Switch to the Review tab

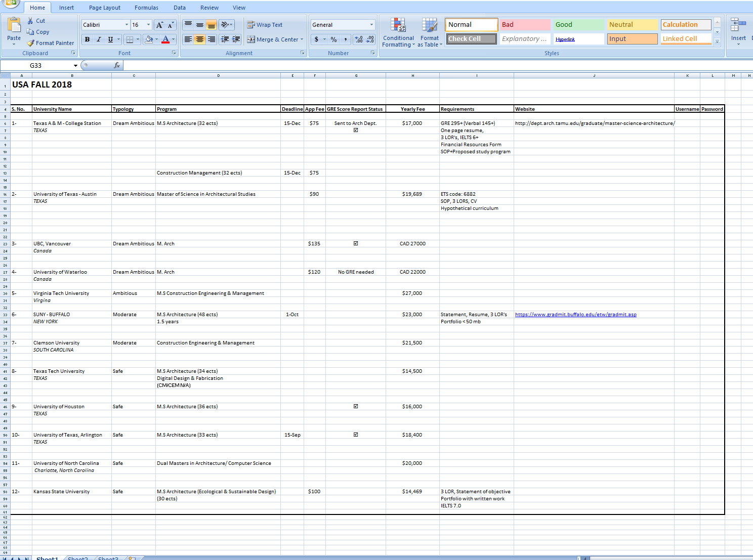210,8
